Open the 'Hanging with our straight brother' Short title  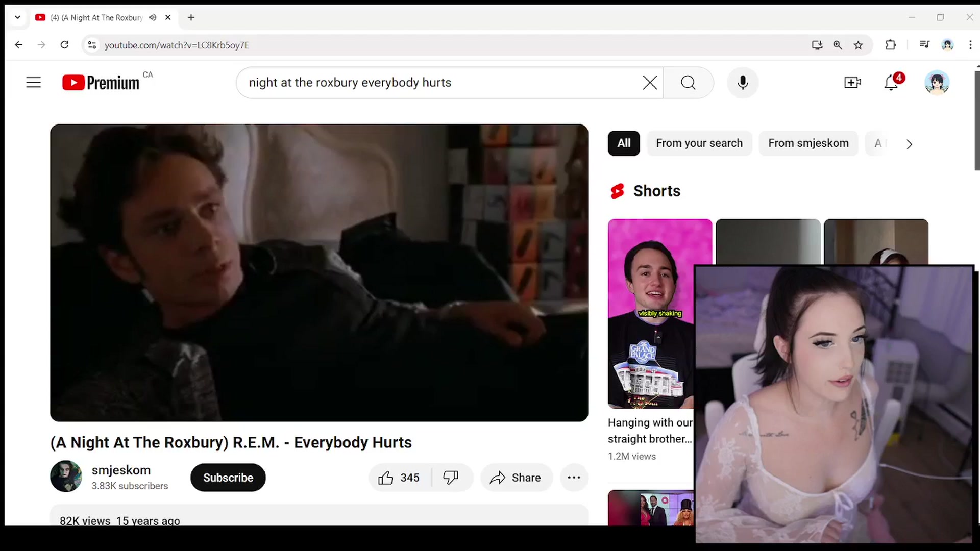coord(650,431)
